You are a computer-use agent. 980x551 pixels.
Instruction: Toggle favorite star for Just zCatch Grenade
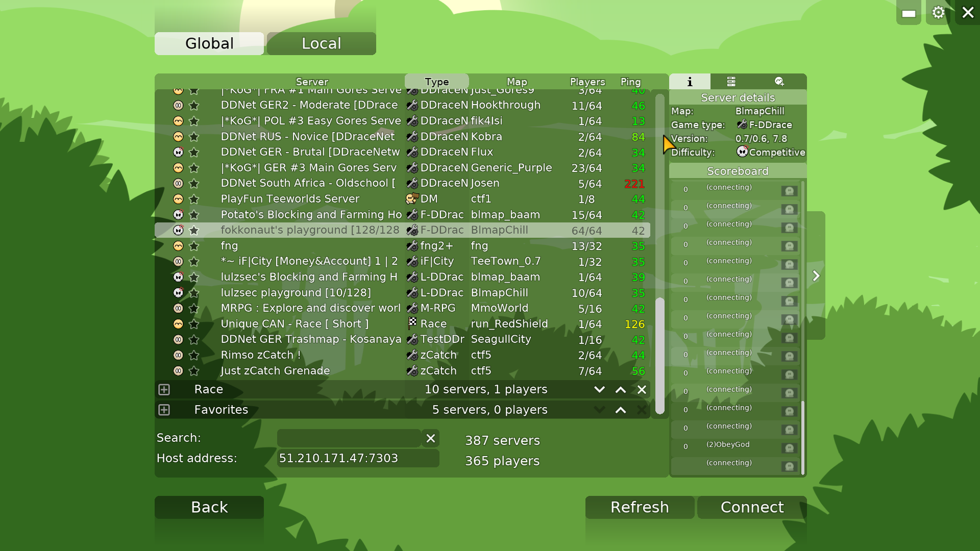tap(194, 371)
